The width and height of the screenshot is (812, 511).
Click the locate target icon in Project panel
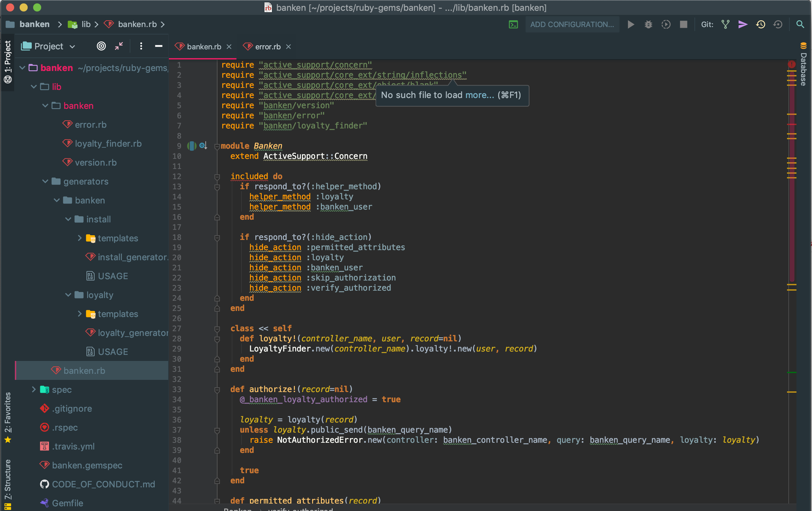[x=101, y=46]
